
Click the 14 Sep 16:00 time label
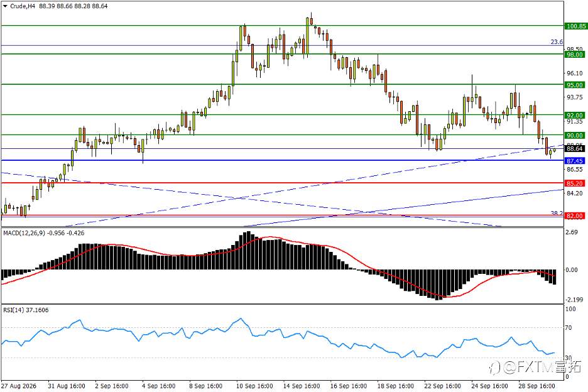pos(302,386)
